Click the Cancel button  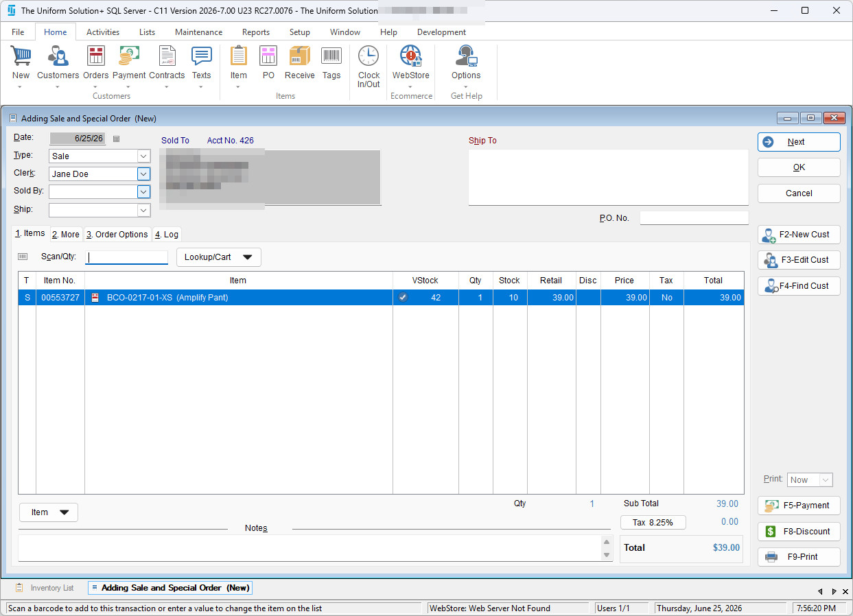click(799, 193)
